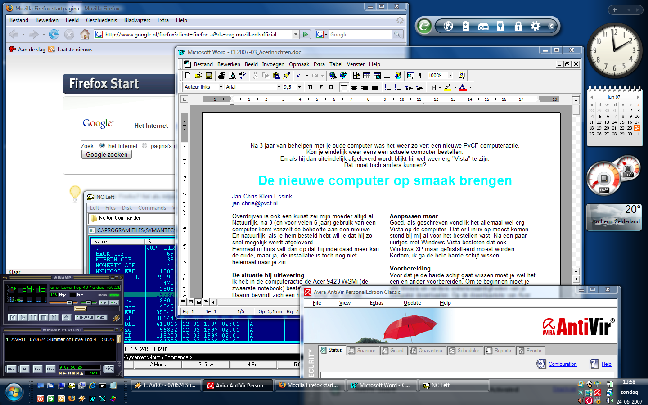
Task: Click the Save diskette icon in Word
Action: point(209,76)
